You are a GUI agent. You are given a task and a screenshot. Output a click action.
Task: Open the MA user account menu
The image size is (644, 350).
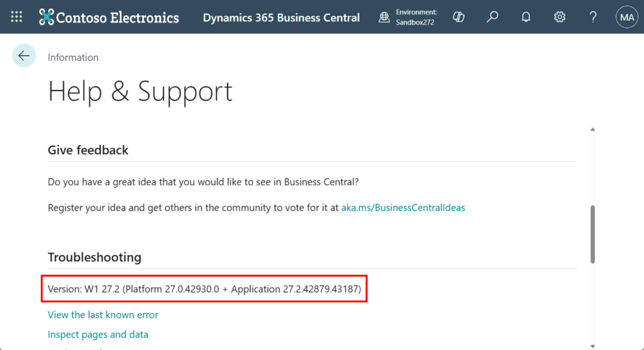626,17
